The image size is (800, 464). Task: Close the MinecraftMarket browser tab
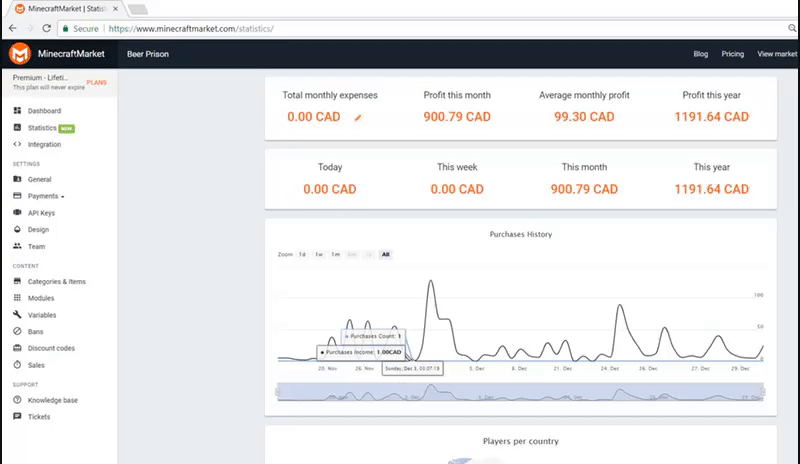tap(115, 9)
